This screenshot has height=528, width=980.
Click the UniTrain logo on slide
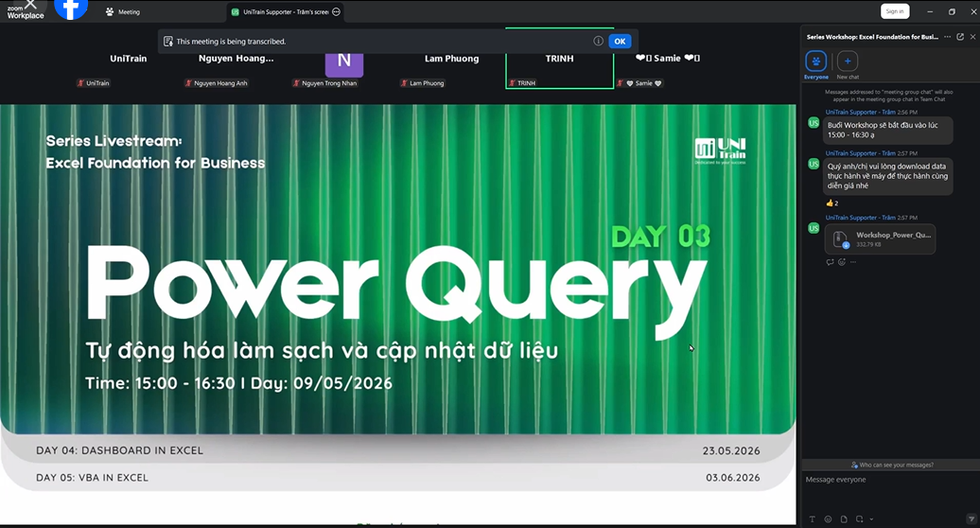click(x=720, y=150)
